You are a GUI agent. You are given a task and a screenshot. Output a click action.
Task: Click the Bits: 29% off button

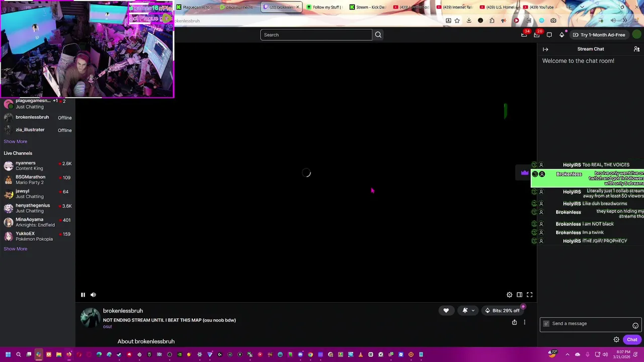(502, 310)
